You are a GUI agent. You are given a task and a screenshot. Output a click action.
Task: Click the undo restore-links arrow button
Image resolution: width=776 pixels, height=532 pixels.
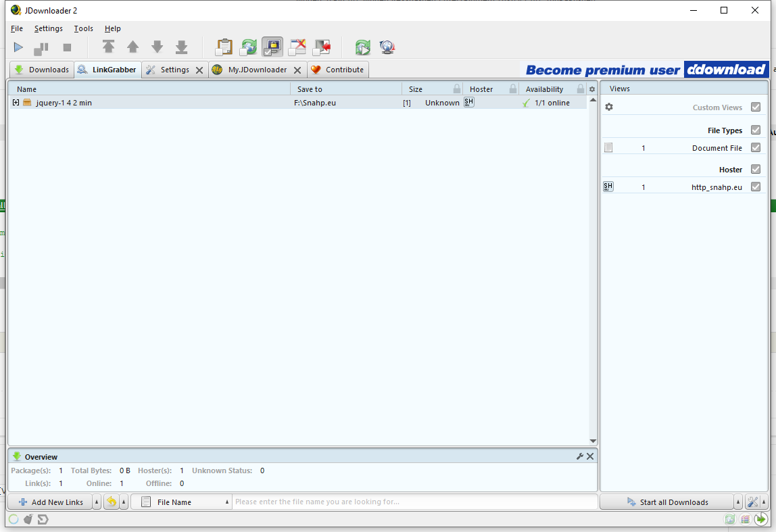click(x=112, y=502)
